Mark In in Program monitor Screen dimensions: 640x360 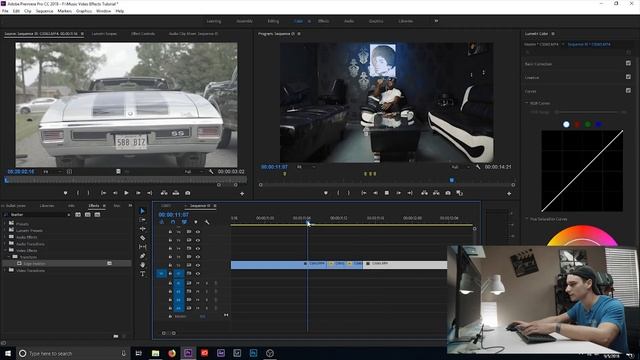point(338,193)
